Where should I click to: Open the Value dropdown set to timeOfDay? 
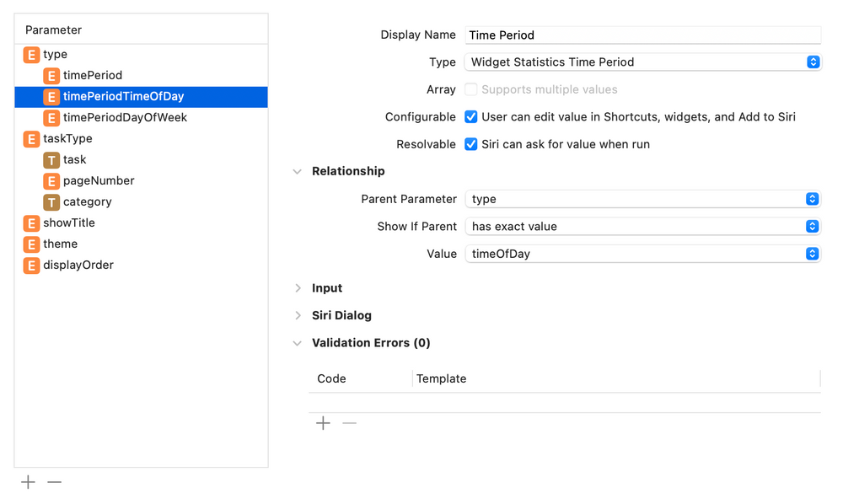click(x=812, y=254)
